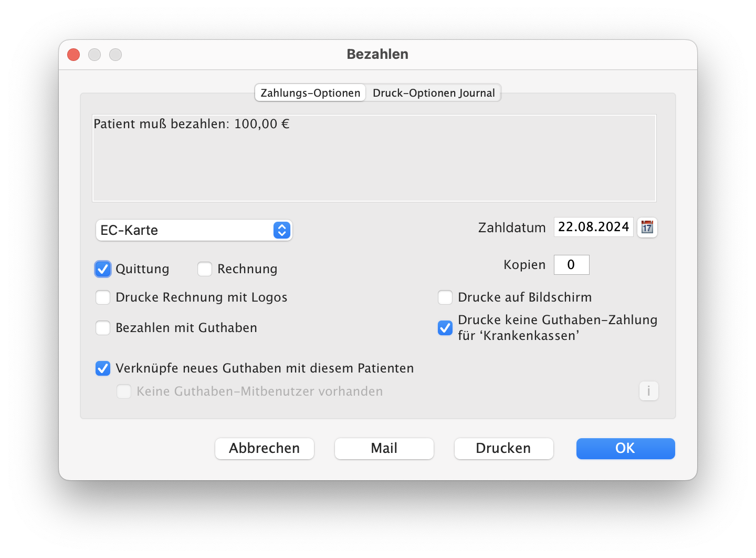Tick 'Drucke Rechnung mit Logos'
This screenshot has height=558, width=756.
(x=103, y=297)
